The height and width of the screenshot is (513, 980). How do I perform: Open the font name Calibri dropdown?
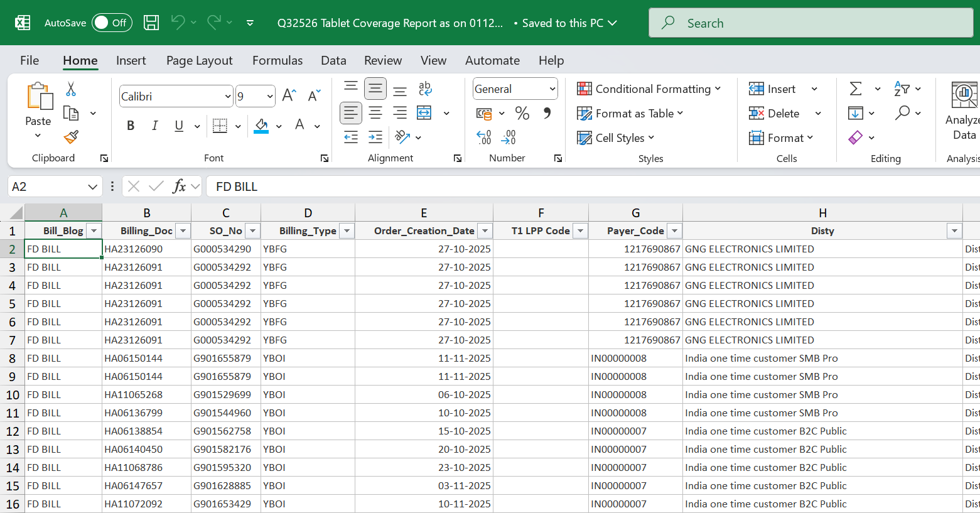(x=227, y=97)
